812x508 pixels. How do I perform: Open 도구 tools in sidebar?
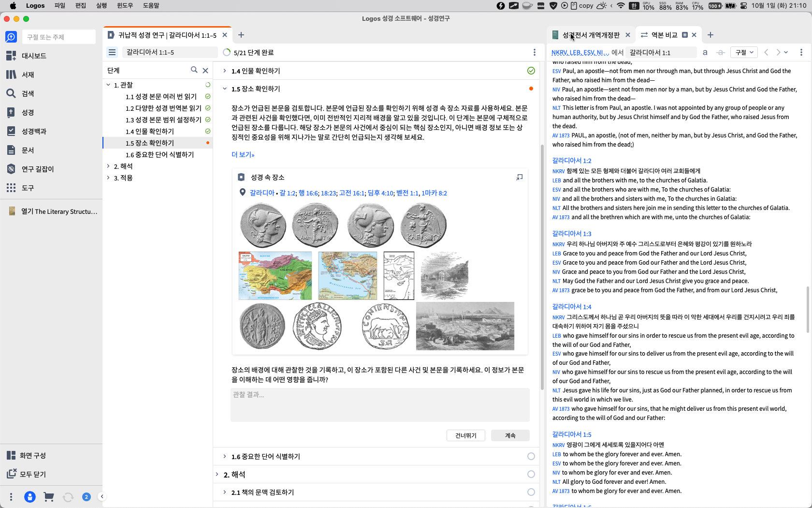pyautogui.click(x=20, y=188)
